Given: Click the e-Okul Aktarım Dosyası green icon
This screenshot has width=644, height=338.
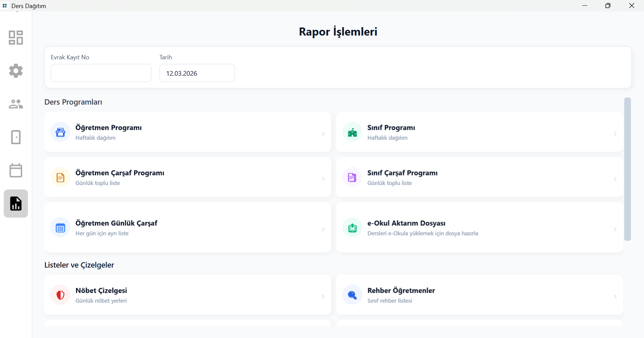Looking at the screenshot, I should pos(352,228).
